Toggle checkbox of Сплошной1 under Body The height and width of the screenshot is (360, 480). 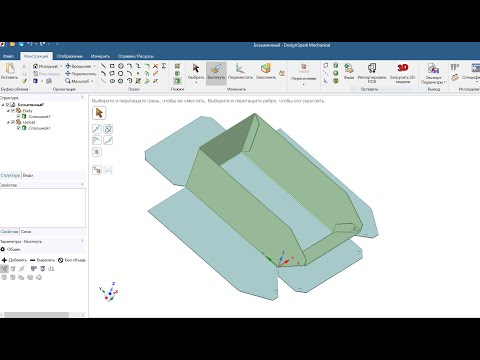[19, 116]
